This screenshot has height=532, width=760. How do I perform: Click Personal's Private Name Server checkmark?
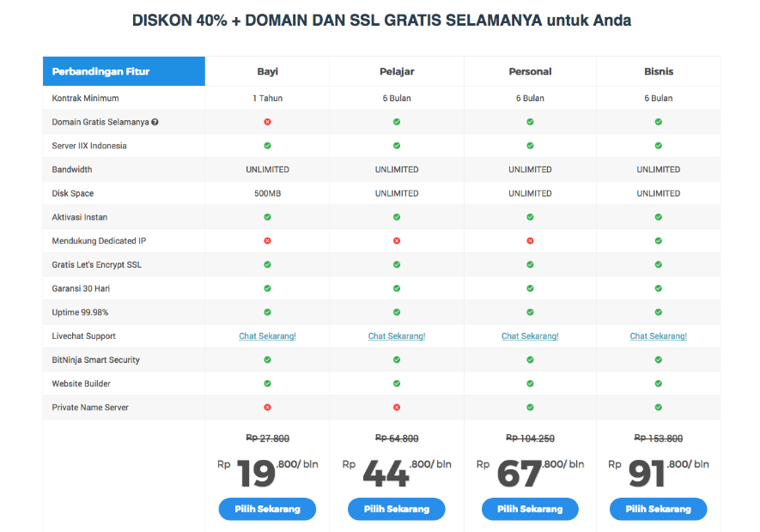coord(530,408)
